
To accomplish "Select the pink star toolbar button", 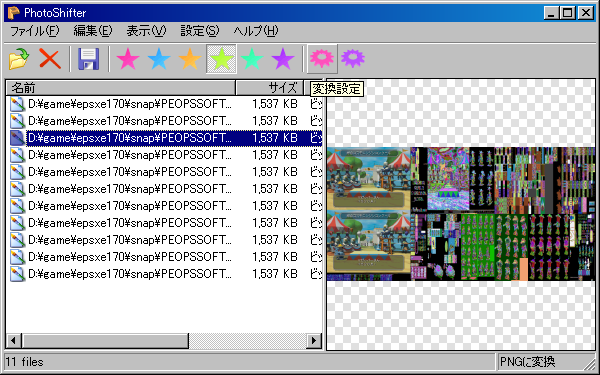I will click(128, 59).
